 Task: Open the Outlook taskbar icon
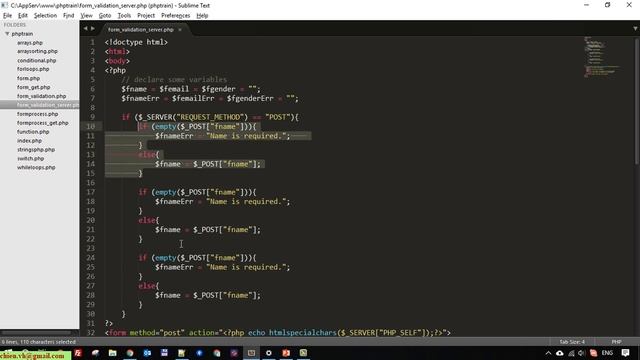(147, 353)
